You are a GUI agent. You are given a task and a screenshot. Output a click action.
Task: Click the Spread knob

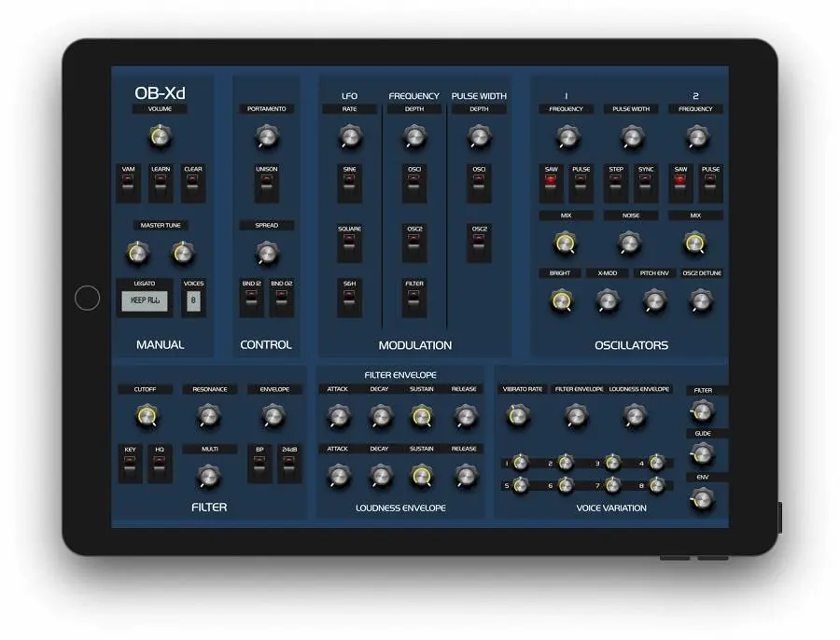[266, 253]
